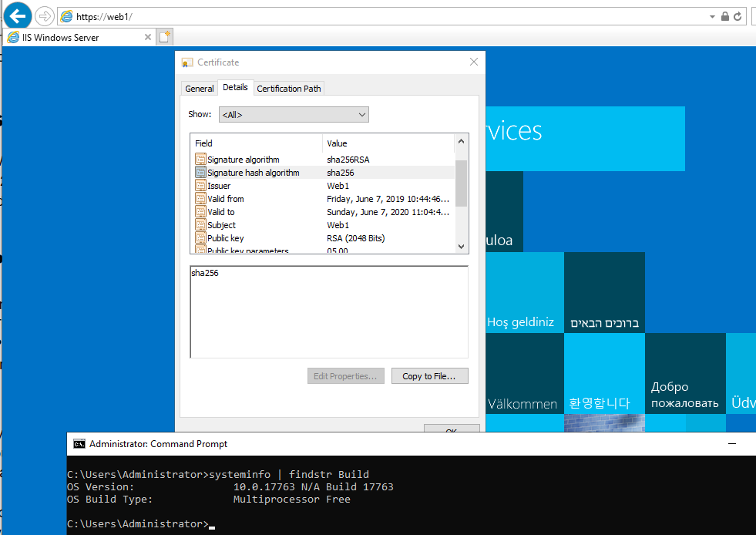This screenshot has width=756, height=535.
Task: Click the Command Prompt title bar icon
Action: point(79,444)
